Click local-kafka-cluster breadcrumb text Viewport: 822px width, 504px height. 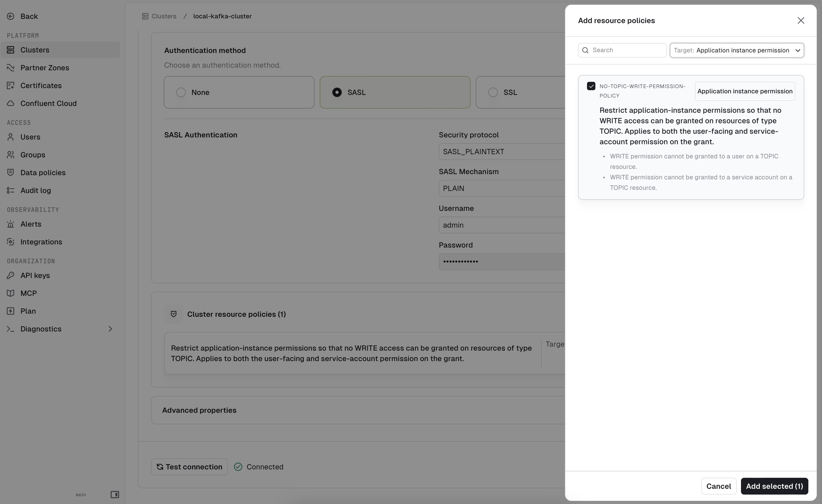tap(222, 16)
